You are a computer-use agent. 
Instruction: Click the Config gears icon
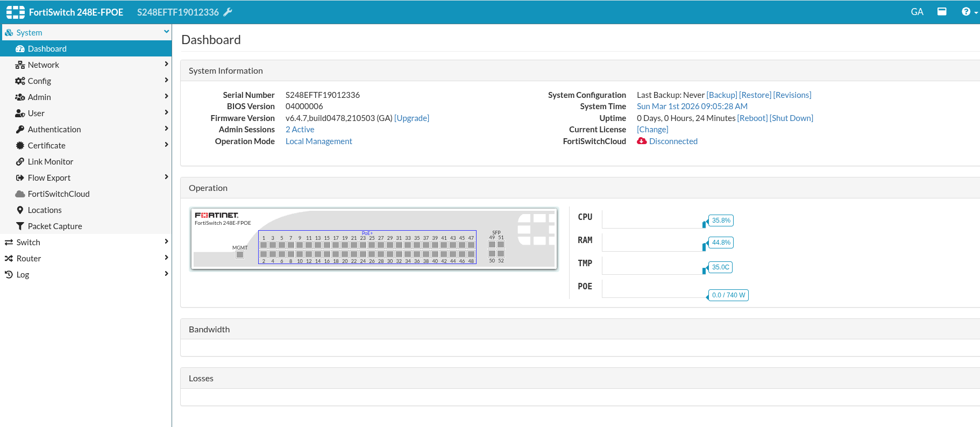tap(20, 81)
